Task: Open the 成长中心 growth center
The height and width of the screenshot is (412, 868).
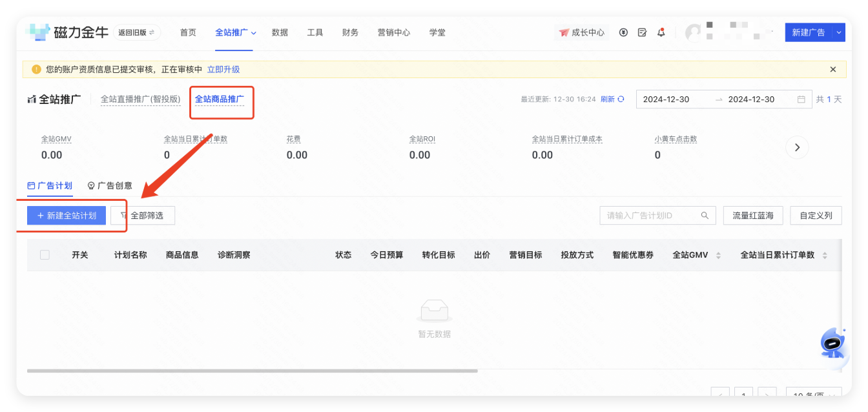Action: [x=582, y=32]
